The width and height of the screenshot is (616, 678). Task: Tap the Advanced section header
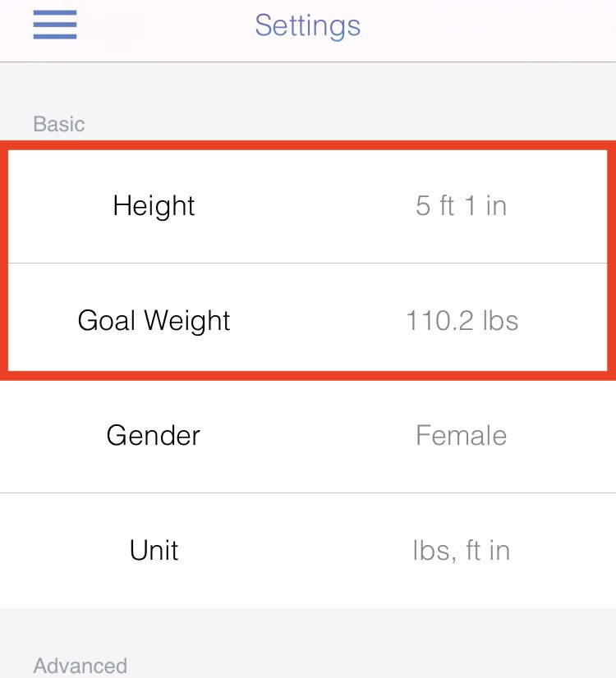pyautogui.click(x=80, y=666)
